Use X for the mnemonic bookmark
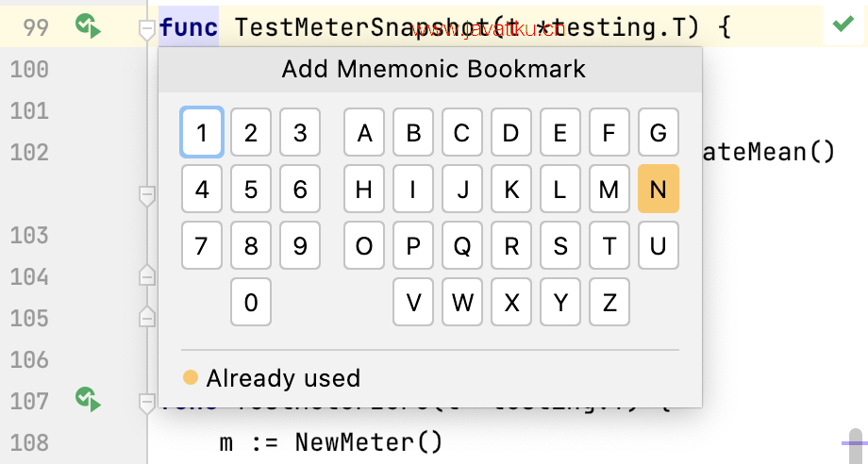Screen dimensions: 868x464 511,302
